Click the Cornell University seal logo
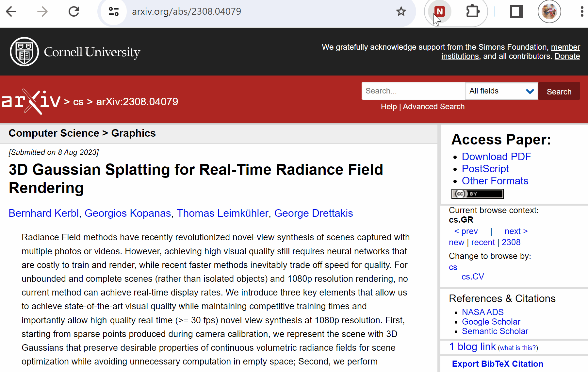The image size is (588, 372). tap(24, 52)
